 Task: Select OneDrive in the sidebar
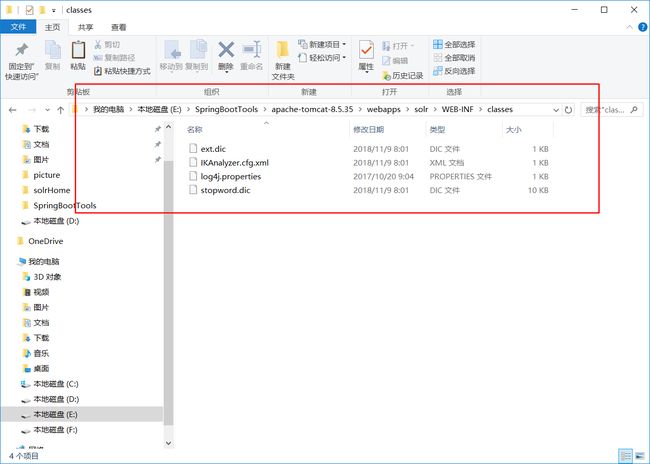point(46,241)
